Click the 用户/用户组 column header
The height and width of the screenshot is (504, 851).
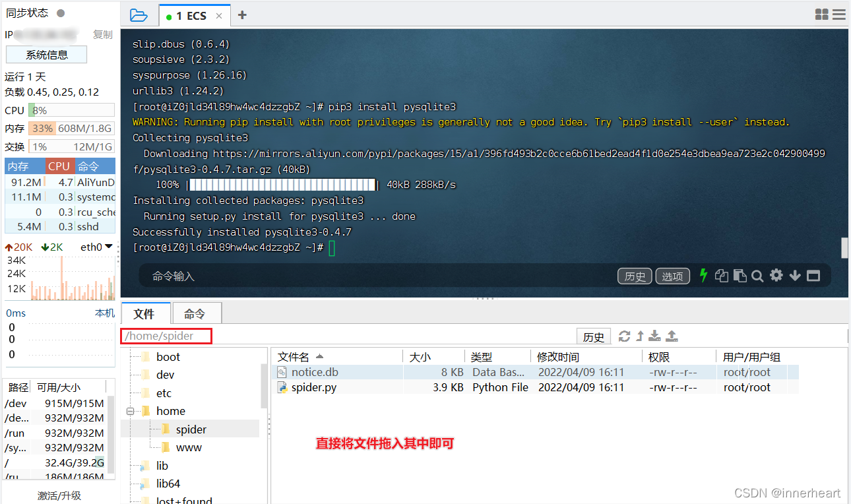coord(759,357)
